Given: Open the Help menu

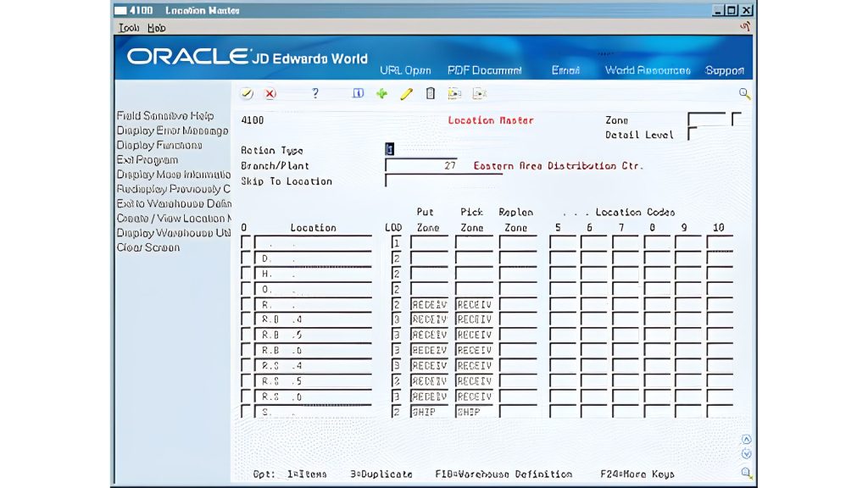Looking at the screenshot, I should point(156,28).
